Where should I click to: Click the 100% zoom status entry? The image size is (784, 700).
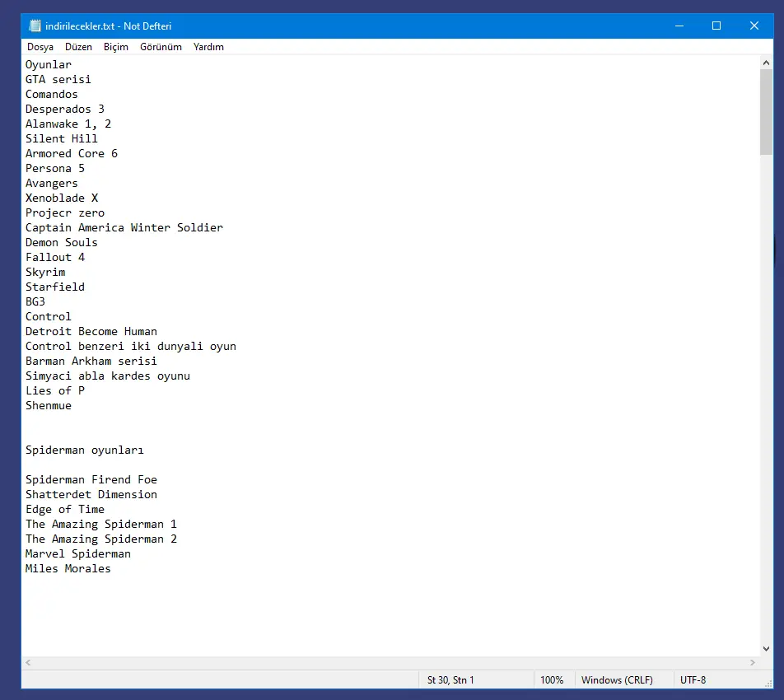552,680
